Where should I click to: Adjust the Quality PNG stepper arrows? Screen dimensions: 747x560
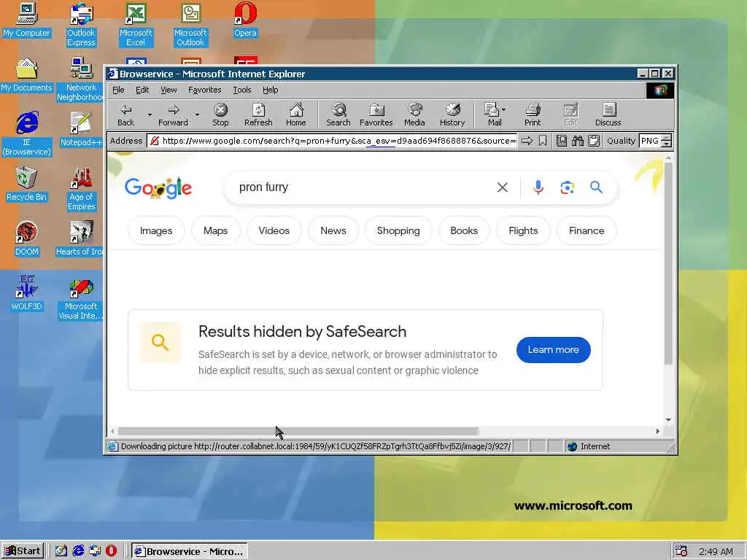coord(667,141)
